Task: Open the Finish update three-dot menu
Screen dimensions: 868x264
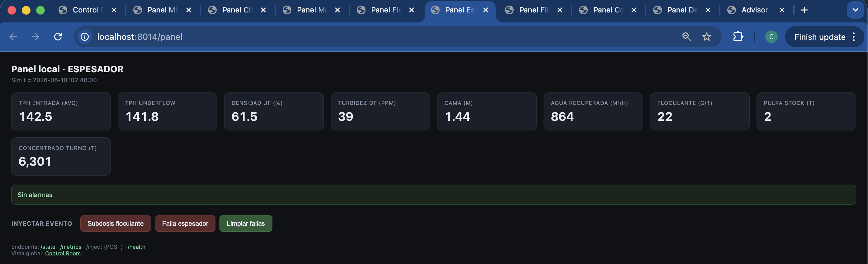Action: tap(853, 37)
